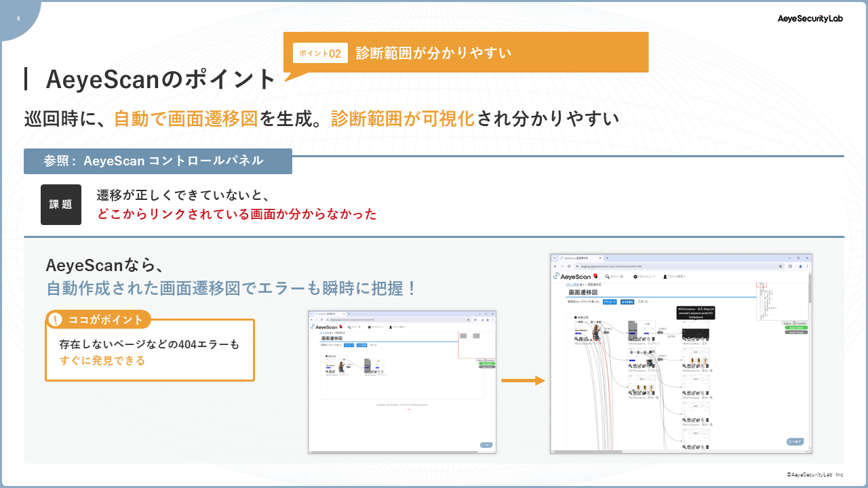Screen dimensions: 868x488
Task: Click ヘルプ button in large screenshot corner
Action: click(x=795, y=442)
